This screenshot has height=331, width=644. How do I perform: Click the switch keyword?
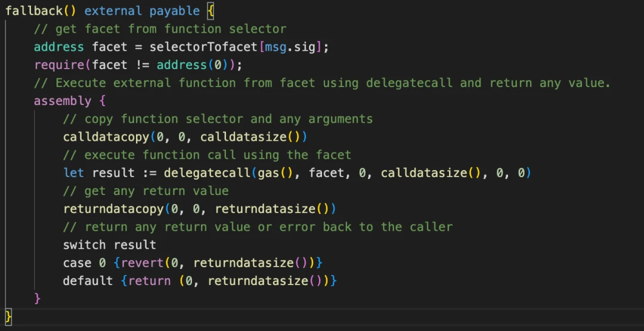point(84,245)
